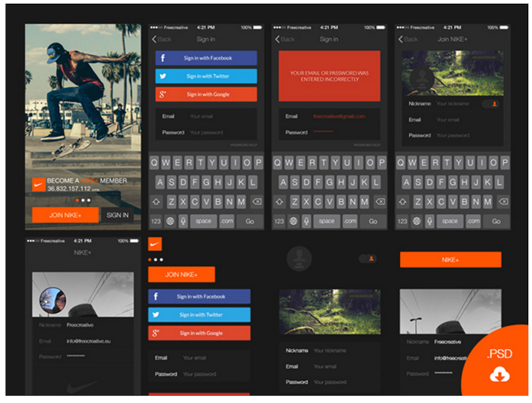
Task: Tap the globe key on the Join NIKE+ keyboard
Action: pos(417,221)
